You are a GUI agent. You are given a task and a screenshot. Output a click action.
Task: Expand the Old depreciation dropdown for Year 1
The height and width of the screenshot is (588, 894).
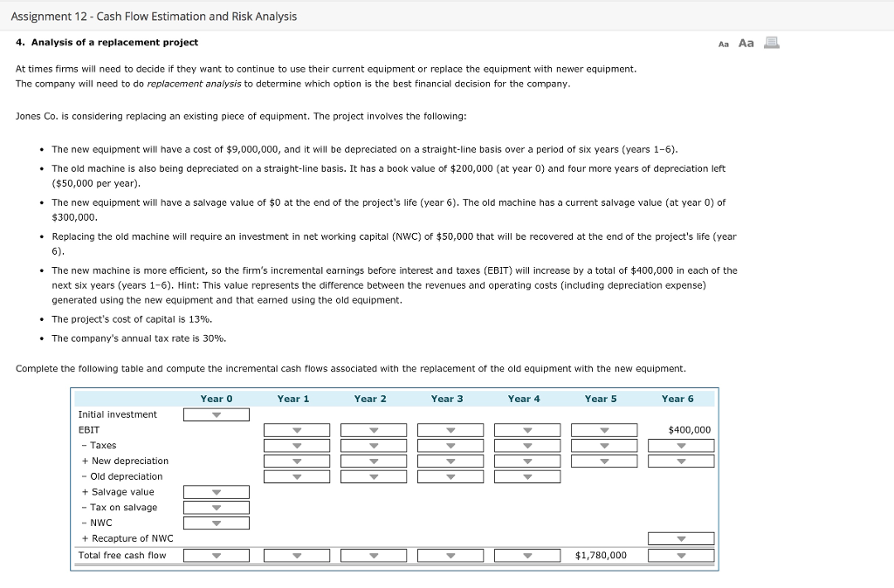click(297, 476)
